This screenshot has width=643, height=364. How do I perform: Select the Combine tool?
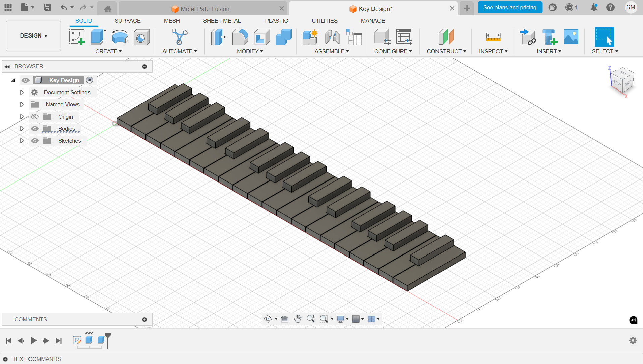(x=284, y=37)
